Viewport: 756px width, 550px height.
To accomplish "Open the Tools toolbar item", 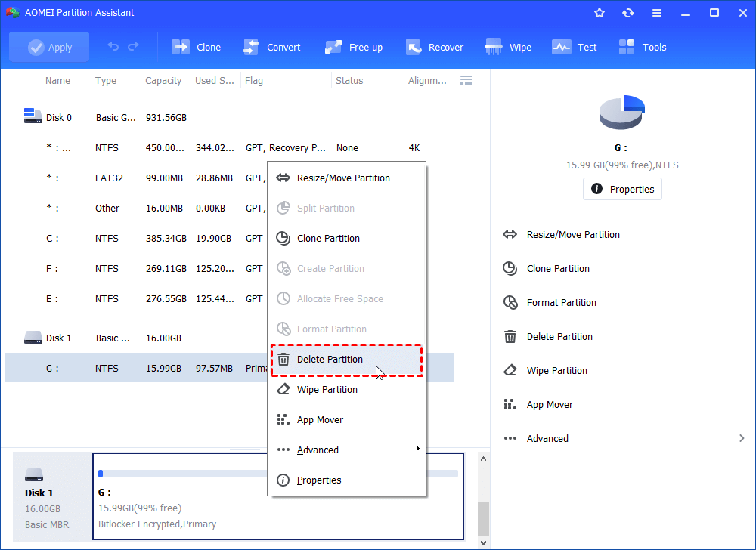I will point(642,46).
